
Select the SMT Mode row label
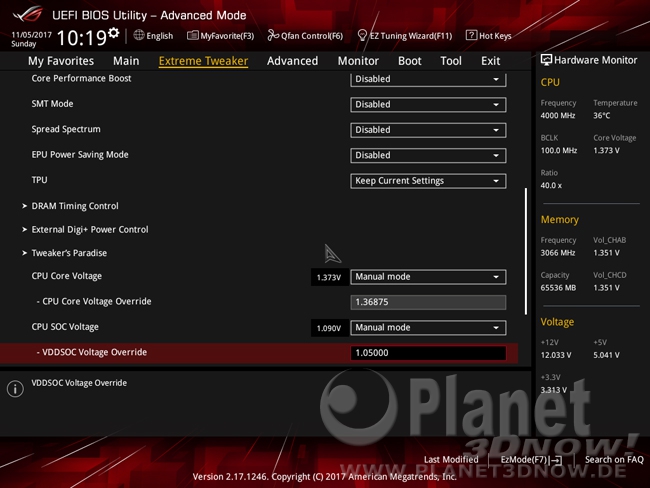point(52,104)
